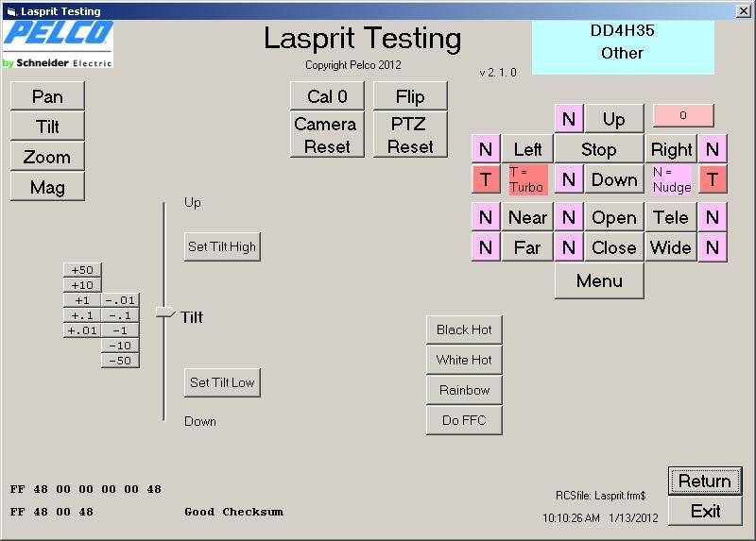Image resolution: width=756 pixels, height=541 pixels.
Task: Click the N nudge button beside Tele
Action: point(713,217)
